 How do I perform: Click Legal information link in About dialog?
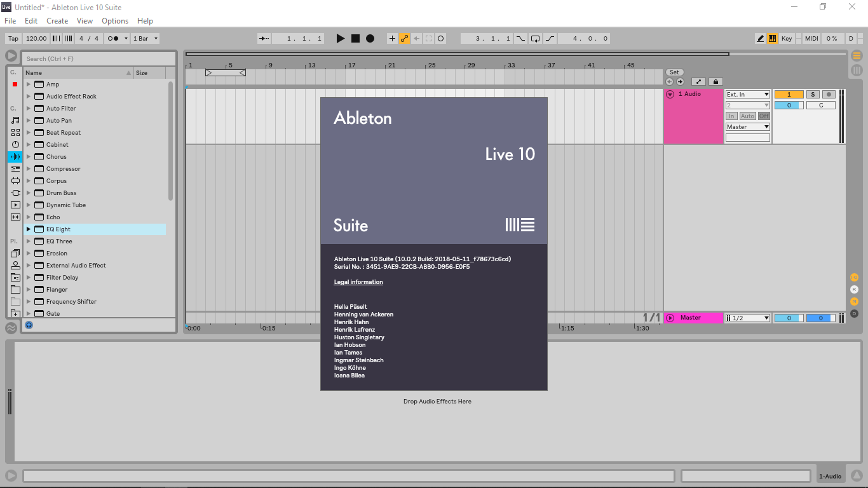tap(358, 282)
